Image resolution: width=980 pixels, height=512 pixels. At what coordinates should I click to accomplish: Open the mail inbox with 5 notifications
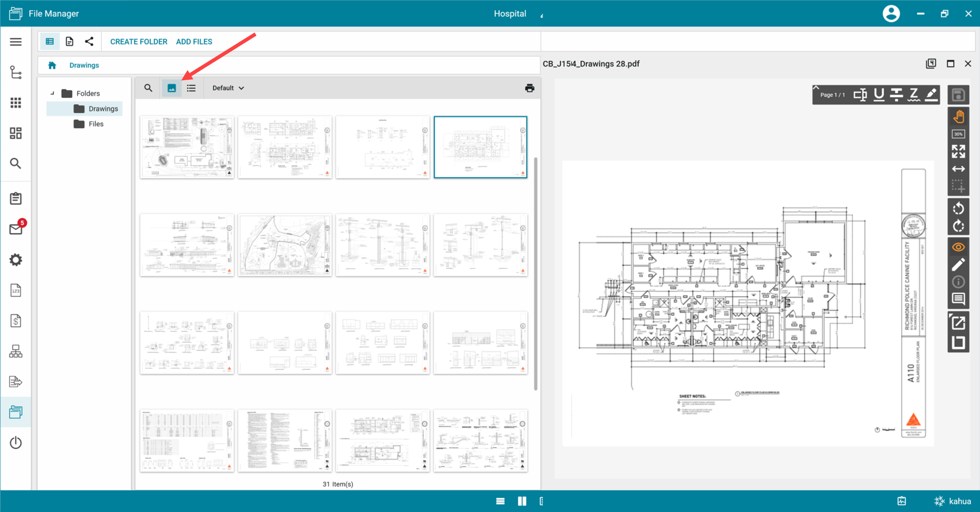tap(16, 229)
